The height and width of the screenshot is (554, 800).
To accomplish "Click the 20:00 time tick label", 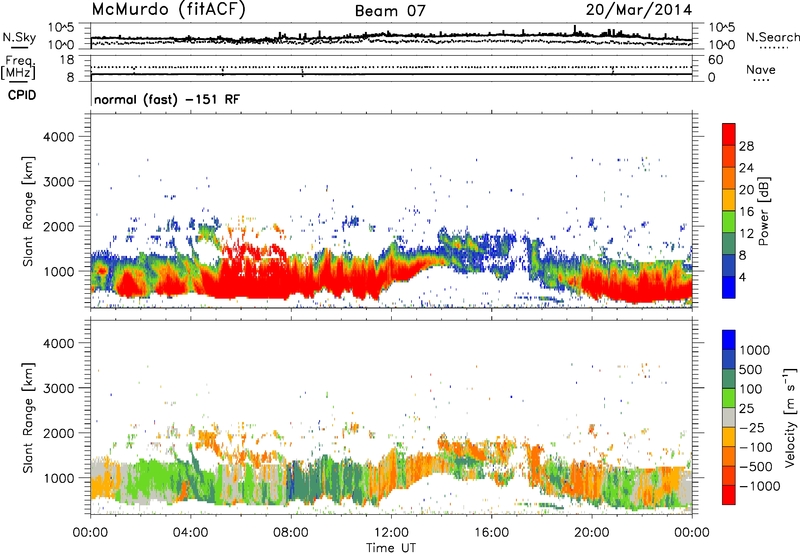I will coord(591,533).
